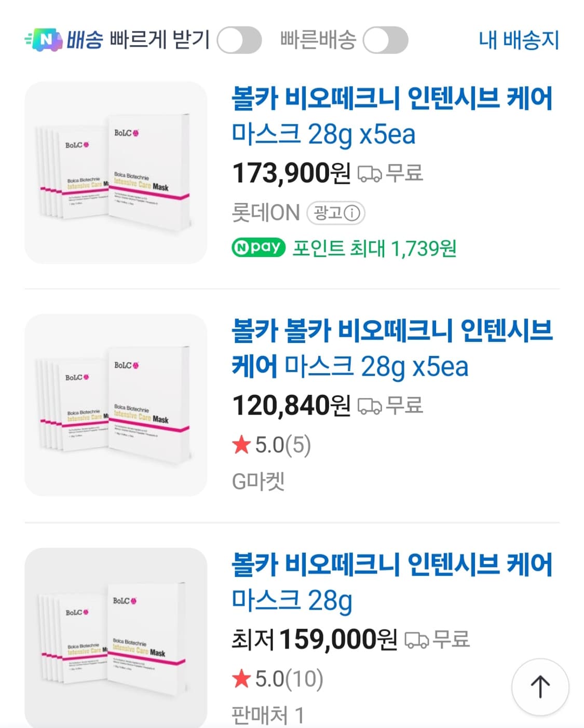Open third 볼카 마스크 28g thumbnail
The image size is (584, 728).
(116, 637)
